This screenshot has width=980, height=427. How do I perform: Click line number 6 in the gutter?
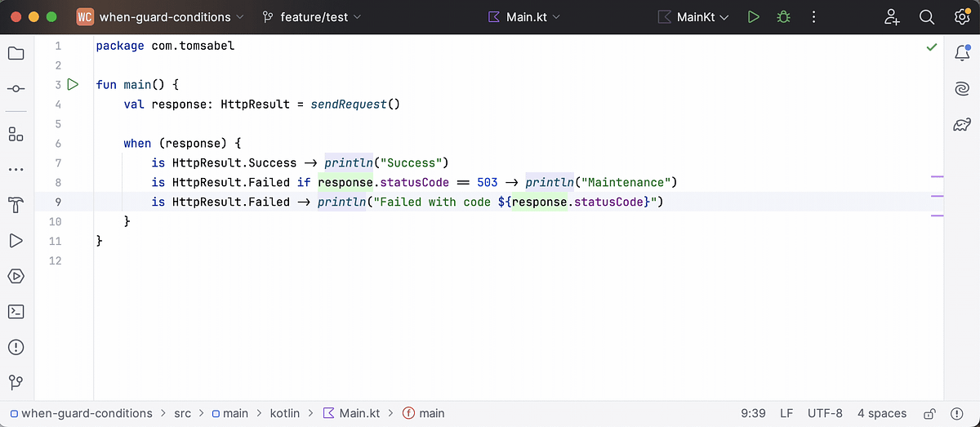click(x=57, y=143)
